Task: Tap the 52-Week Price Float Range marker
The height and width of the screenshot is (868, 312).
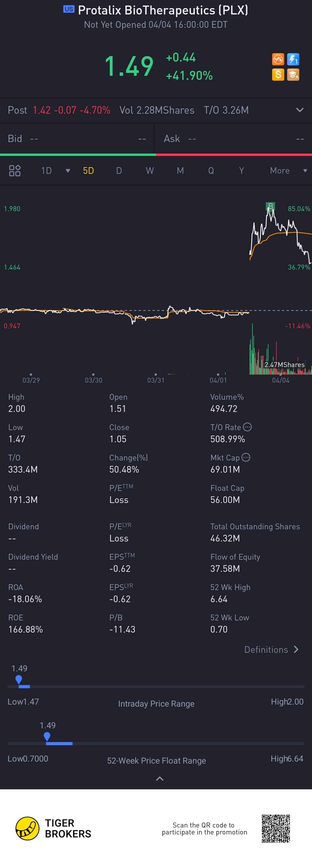Action: 47,736
